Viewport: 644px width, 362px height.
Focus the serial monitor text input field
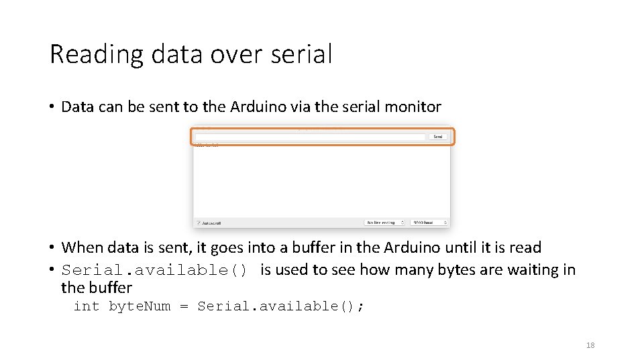click(x=310, y=137)
